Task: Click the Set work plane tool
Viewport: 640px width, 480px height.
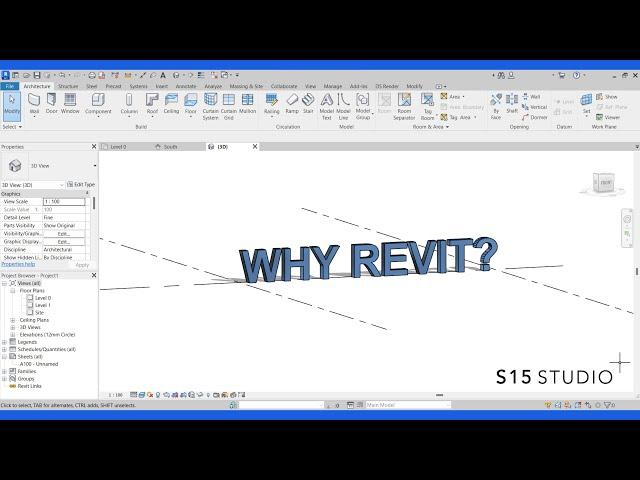Action: (587, 104)
